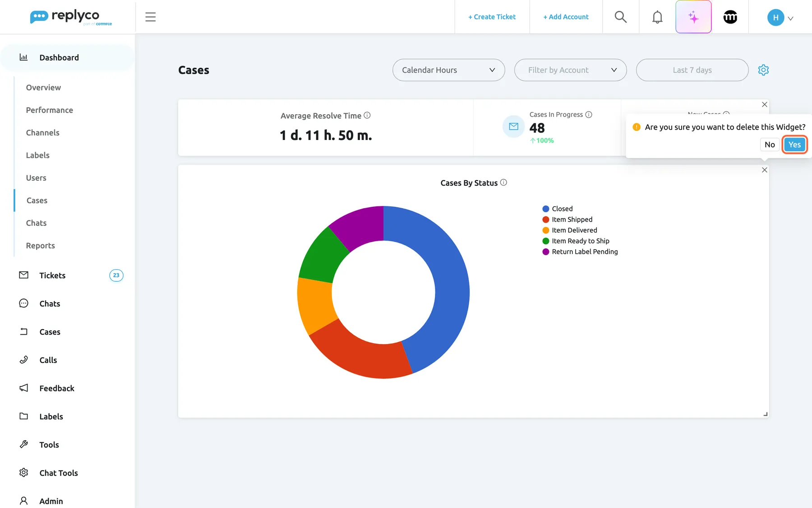This screenshot has width=812, height=508.
Task: Click the black round 'm' logo icon
Action: pyautogui.click(x=730, y=17)
